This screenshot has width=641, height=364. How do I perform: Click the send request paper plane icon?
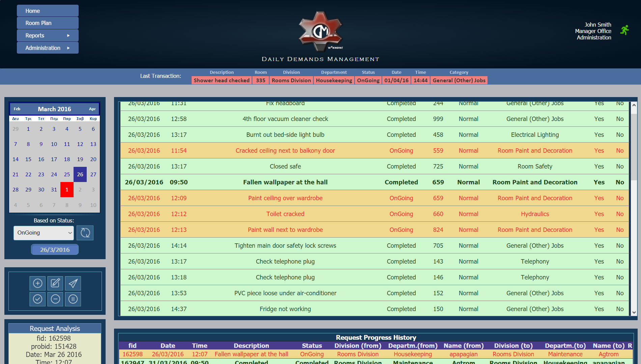click(x=73, y=283)
